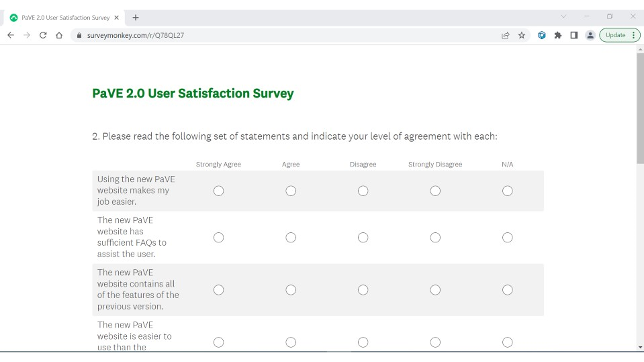Image resolution: width=644 pixels, height=362 pixels.
Task: Select Disagree for sufficient FAQs statement
Action: (363, 237)
